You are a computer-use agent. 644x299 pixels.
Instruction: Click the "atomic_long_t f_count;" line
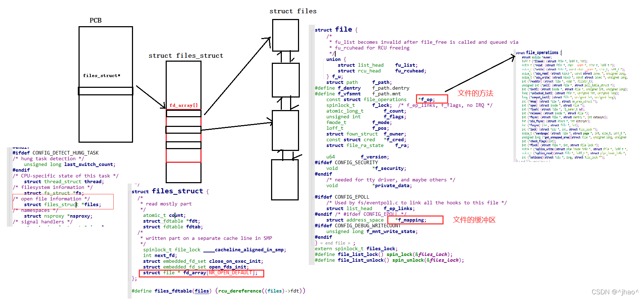coord(366,111)
